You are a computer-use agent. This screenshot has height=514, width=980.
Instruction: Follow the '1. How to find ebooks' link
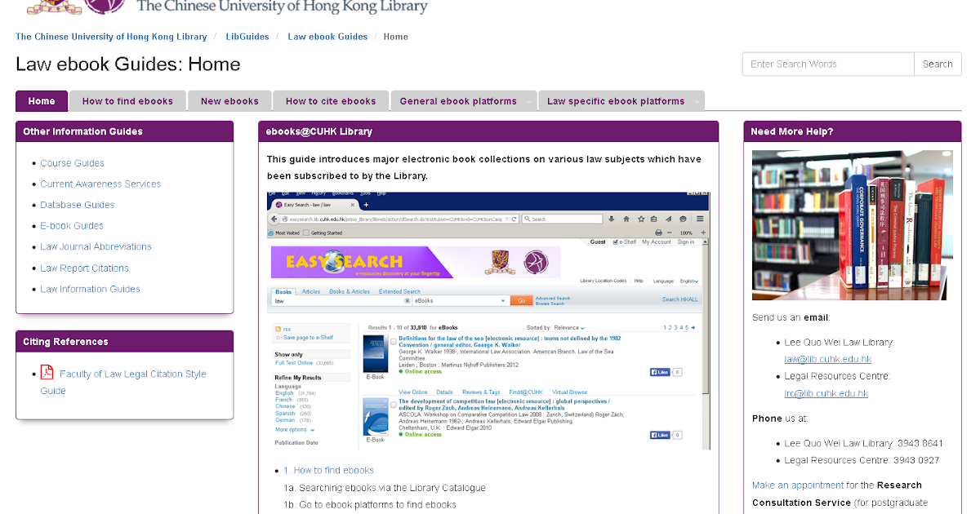tap(328, 470)
